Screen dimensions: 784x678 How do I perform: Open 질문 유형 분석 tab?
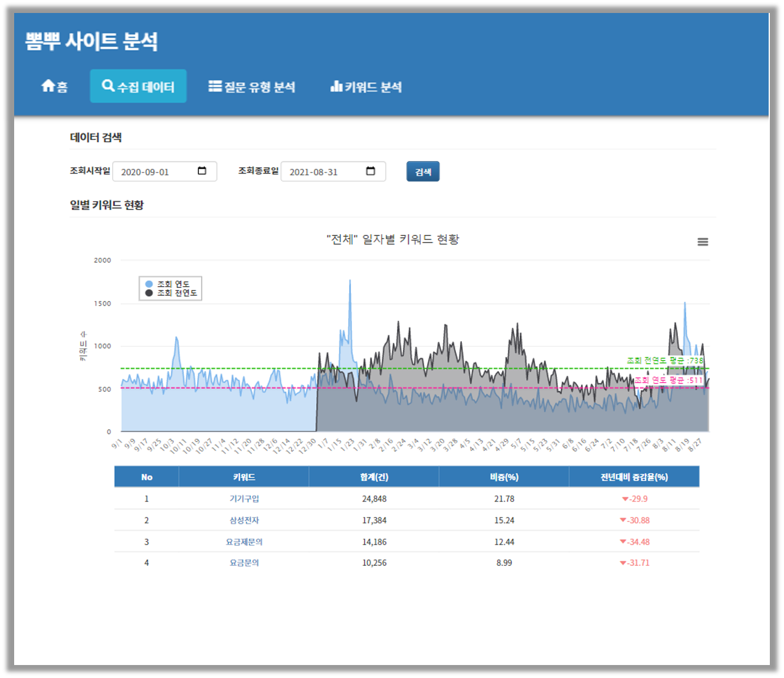[x=252, y=87]
